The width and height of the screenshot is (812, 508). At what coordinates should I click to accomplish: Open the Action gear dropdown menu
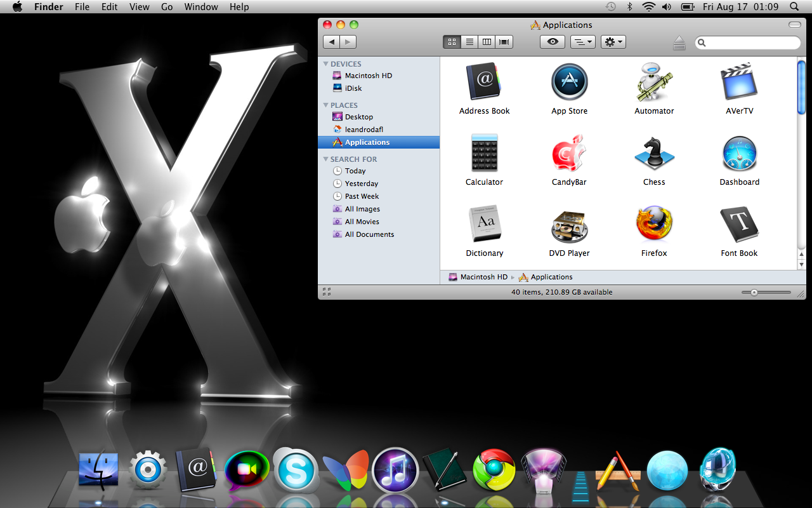[613, 42]
